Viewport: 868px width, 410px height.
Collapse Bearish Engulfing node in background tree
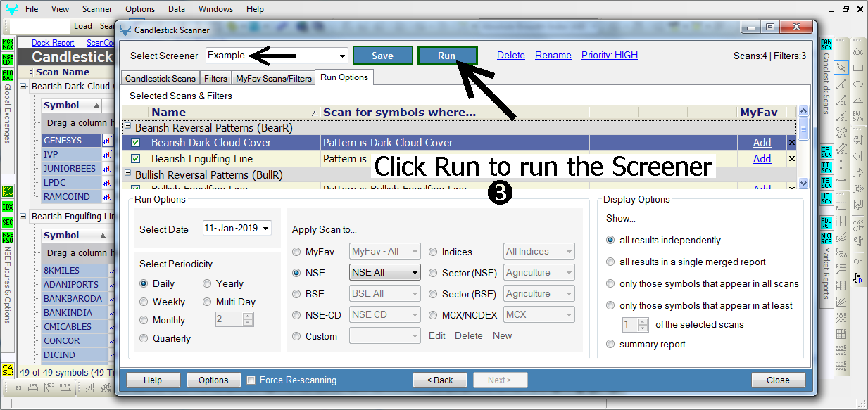coord(23,217)
